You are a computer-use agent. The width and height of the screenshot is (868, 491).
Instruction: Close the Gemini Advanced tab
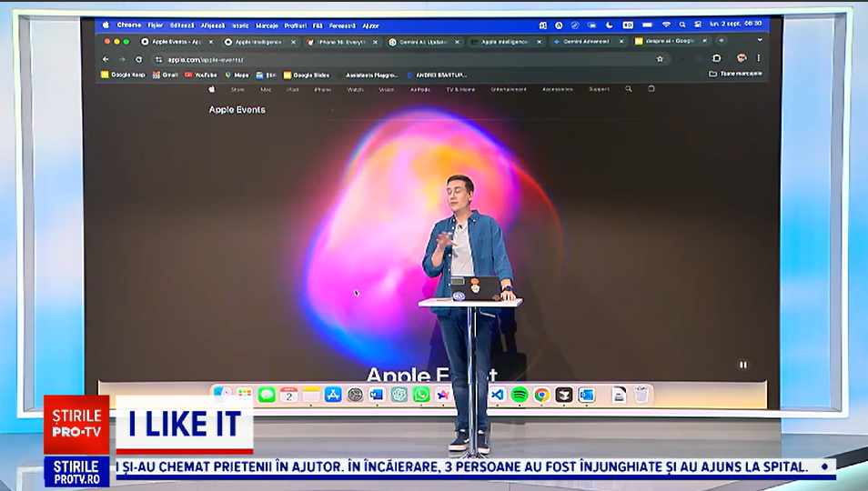click(x=621, y=41)
